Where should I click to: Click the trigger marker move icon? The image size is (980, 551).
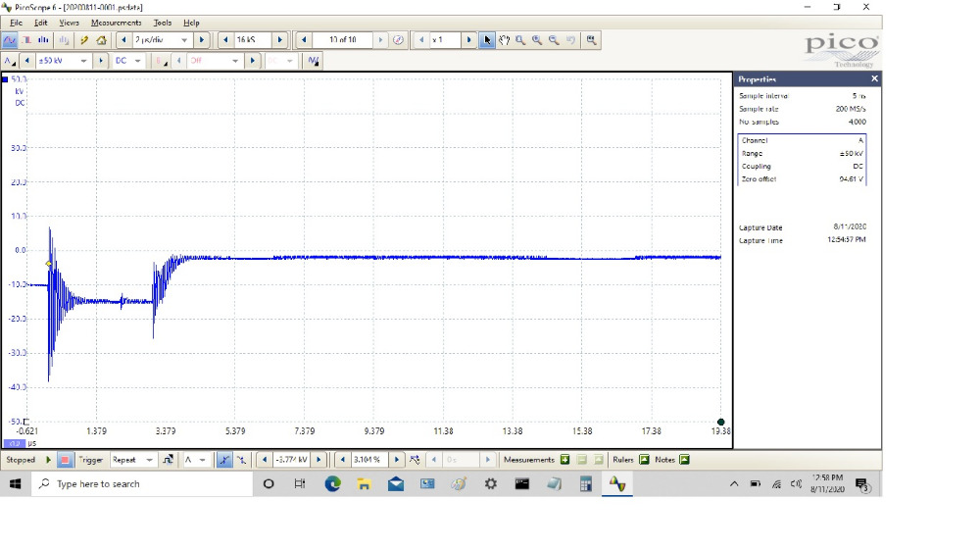tap(415, 460)
